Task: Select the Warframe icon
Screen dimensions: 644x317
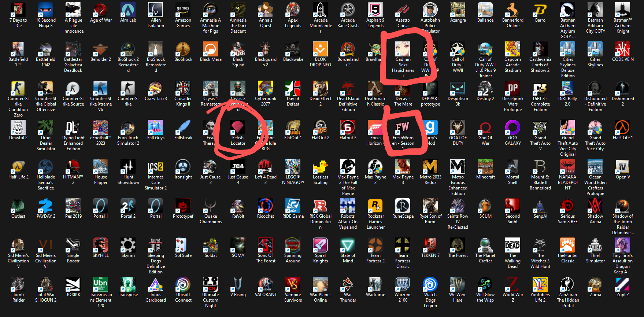Action: 375,284
